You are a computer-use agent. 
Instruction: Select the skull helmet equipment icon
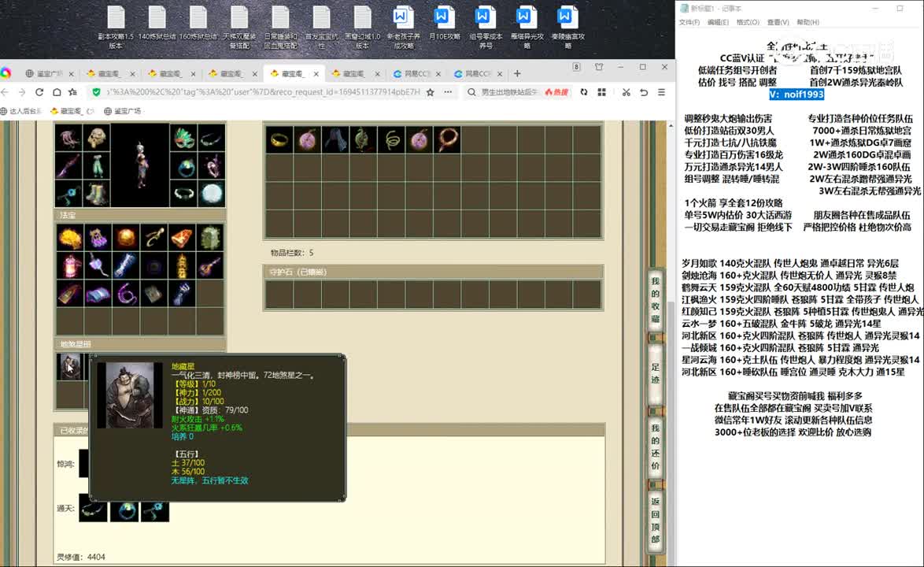tap(98, 139)
